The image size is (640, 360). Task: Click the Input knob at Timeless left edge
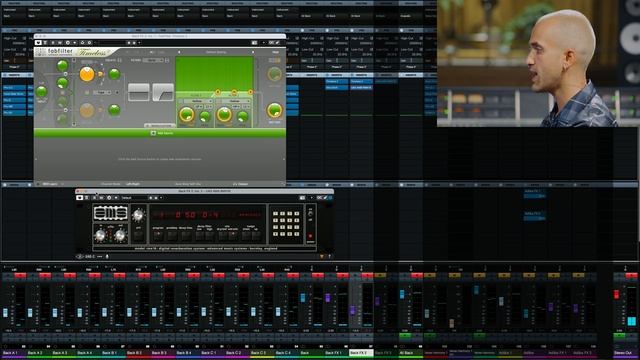point(42,92)
